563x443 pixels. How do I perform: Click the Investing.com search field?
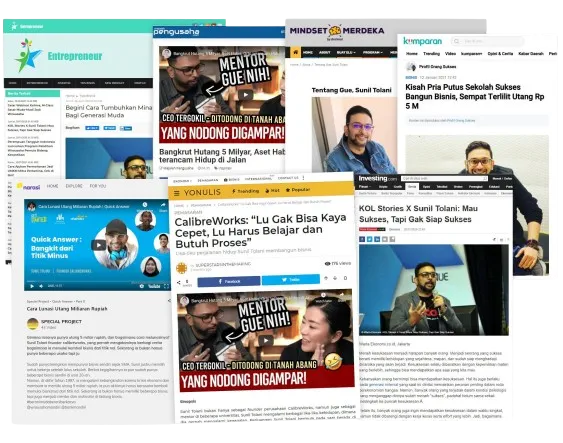tap(444, 178)
